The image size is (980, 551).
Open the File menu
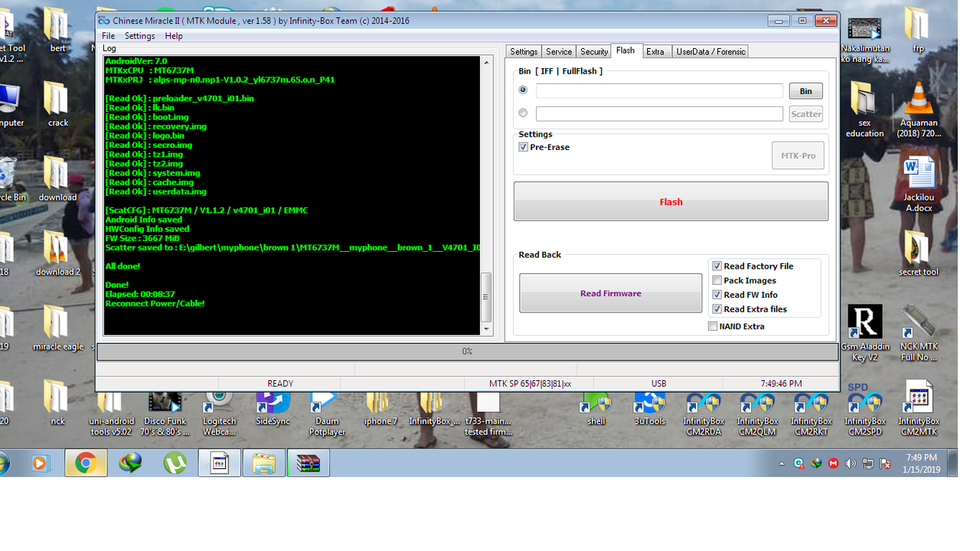(108, 36)
